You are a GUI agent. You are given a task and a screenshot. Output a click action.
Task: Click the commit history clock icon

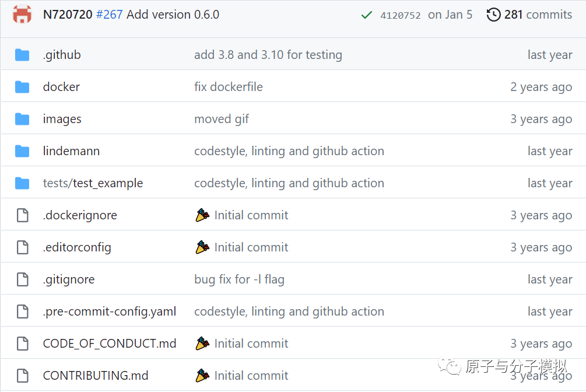pos(493,15)
